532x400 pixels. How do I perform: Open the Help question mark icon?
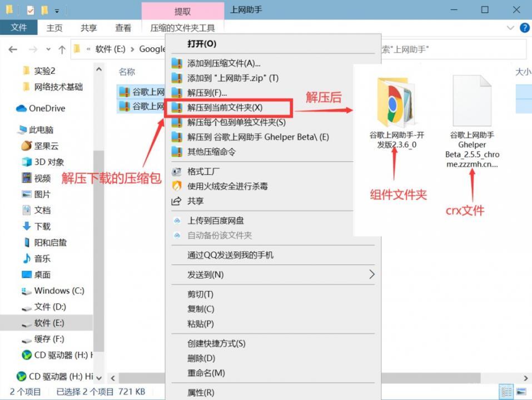[x=525, y=28]
